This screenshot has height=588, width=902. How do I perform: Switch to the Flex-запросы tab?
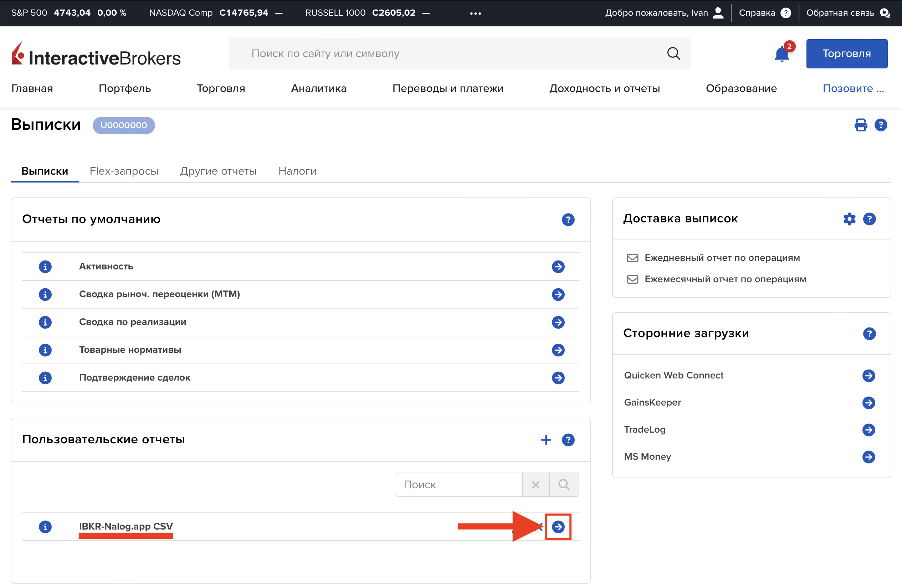tap(124, 171)
